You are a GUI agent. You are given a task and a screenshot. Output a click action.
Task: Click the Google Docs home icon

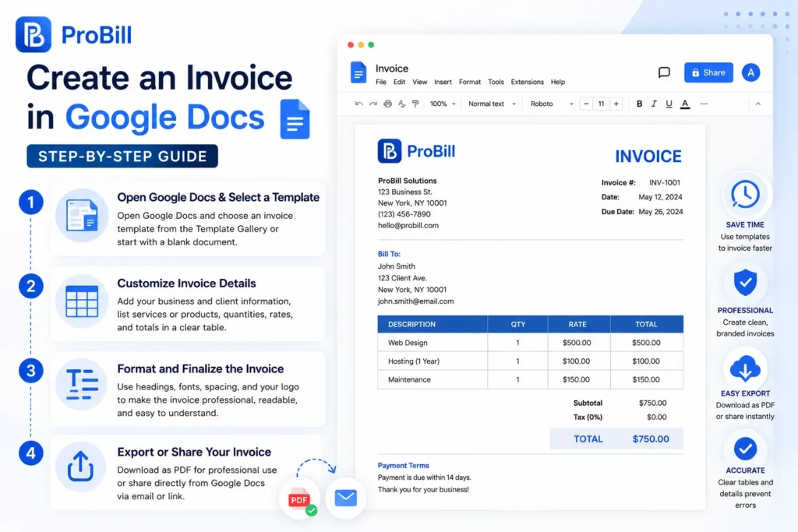coord(358,72)
